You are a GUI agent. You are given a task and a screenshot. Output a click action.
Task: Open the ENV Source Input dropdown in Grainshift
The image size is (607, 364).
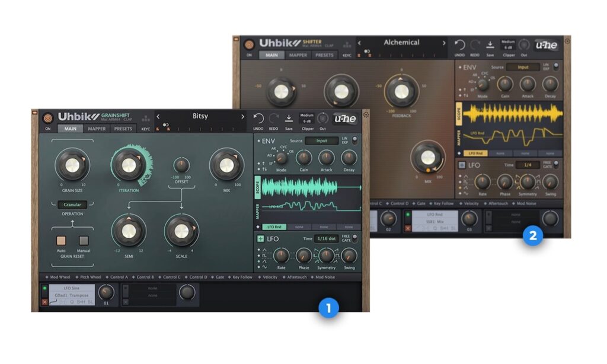click(x=322, y=141)
